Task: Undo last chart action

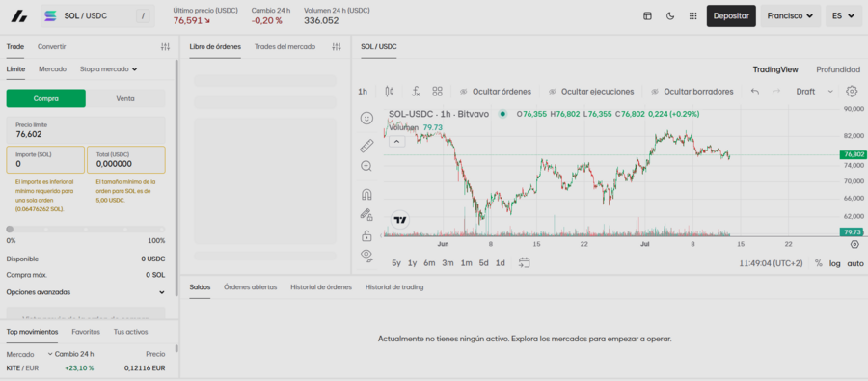Action: point(754,92)
